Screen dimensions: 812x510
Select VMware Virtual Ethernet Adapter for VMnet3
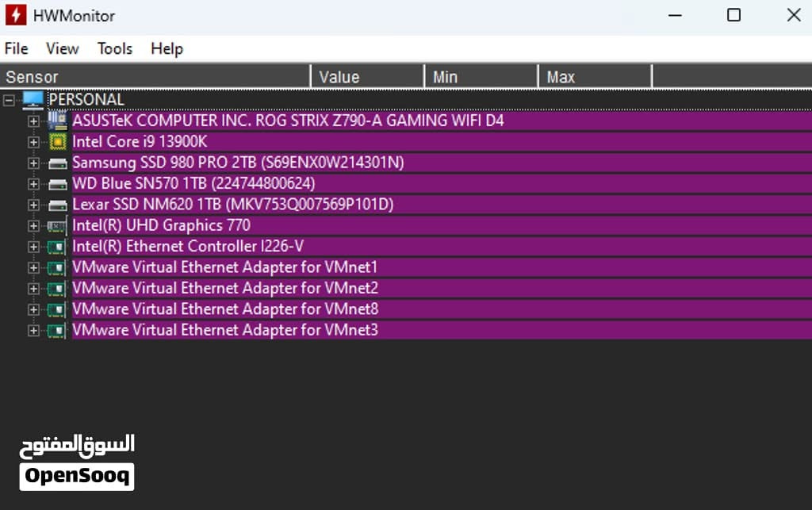pyautogui.click(x=441, y=330)
